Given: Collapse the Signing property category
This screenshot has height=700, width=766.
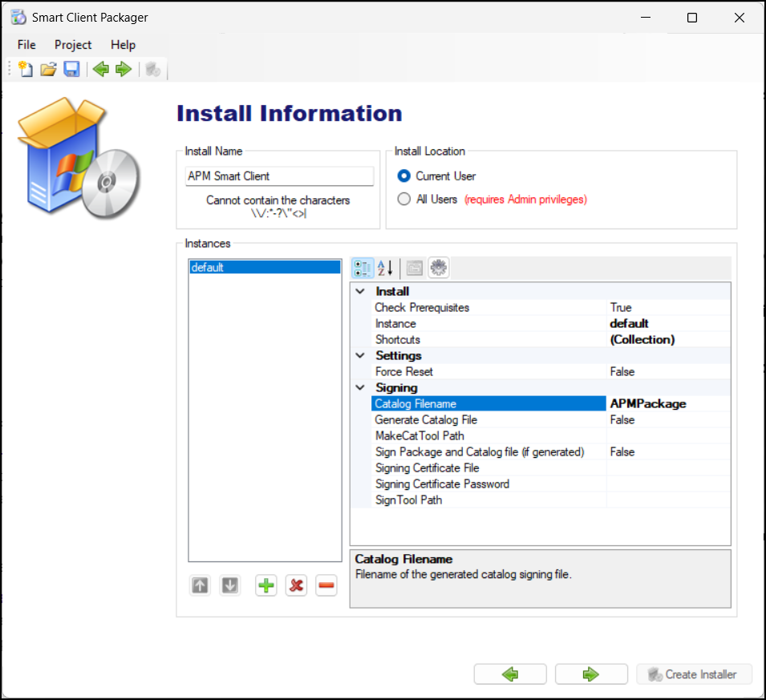Looking at the screenshot, I should (x=360, y=388).
